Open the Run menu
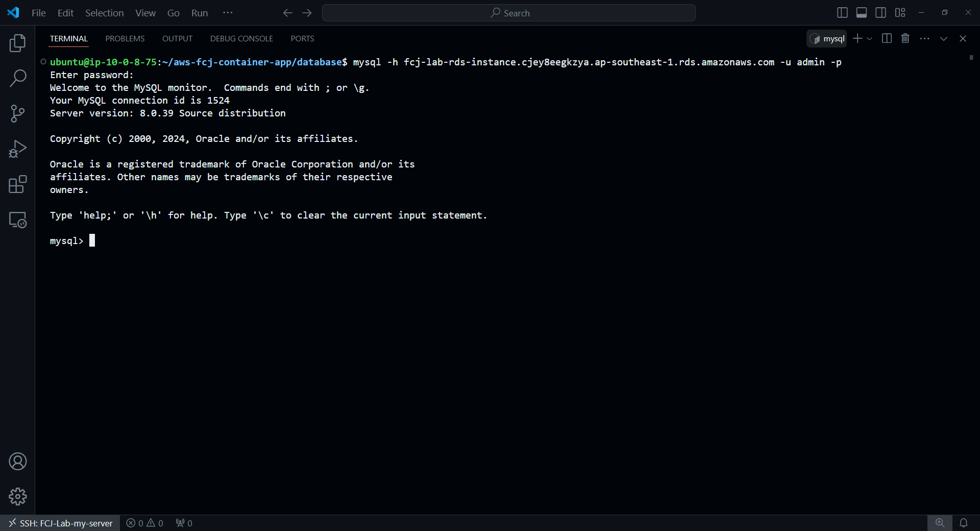Image resolution: width=980 pixels, height=531 pixels. (200, 13)
